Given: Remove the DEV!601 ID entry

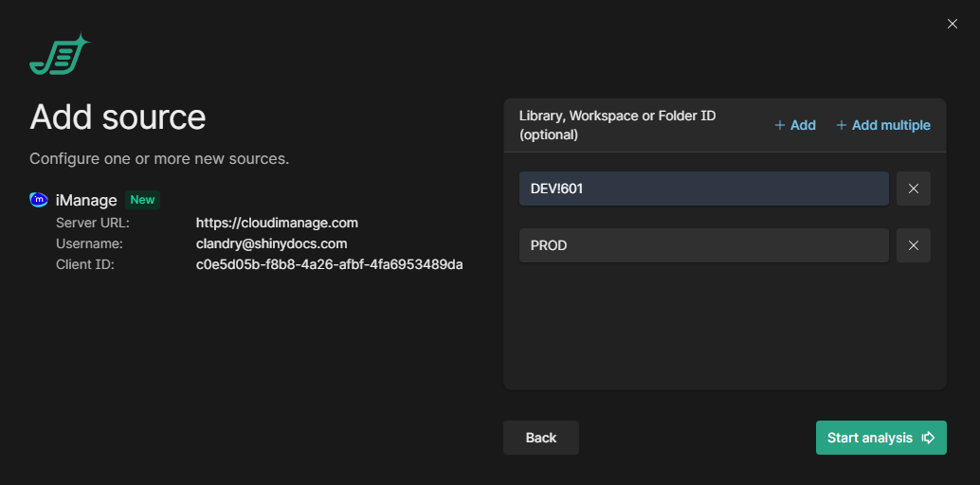Looking at the screenshot, I should pos(913,189).
